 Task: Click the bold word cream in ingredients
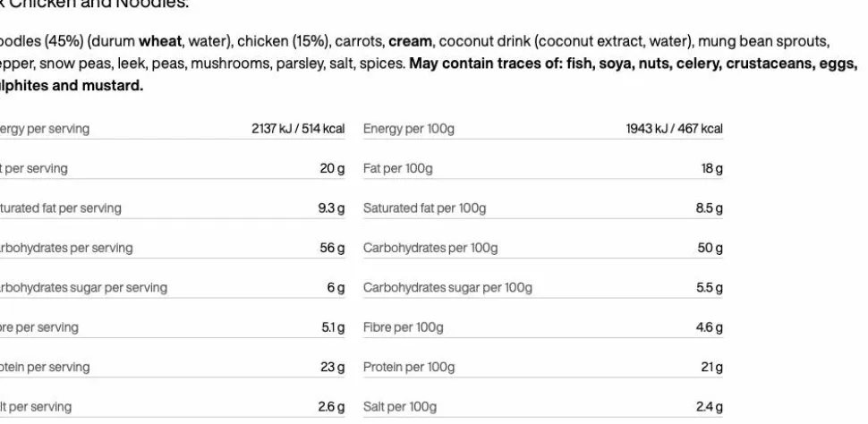410,41
